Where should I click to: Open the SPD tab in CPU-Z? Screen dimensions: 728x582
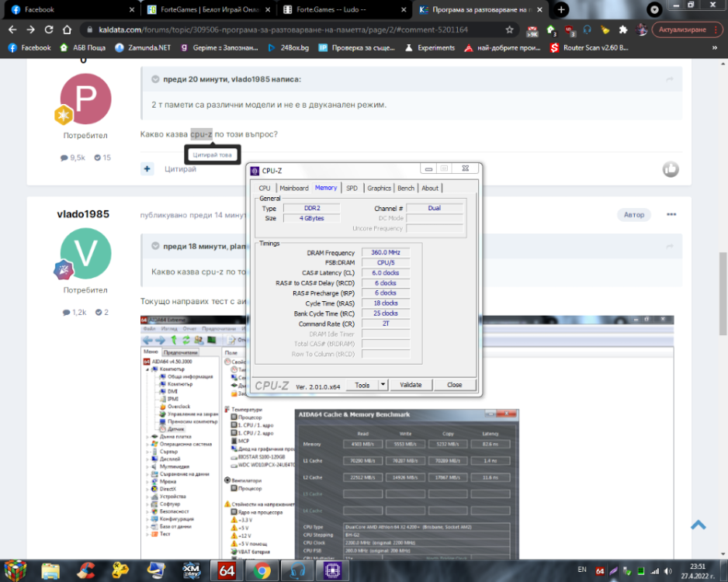coord(352,188)
